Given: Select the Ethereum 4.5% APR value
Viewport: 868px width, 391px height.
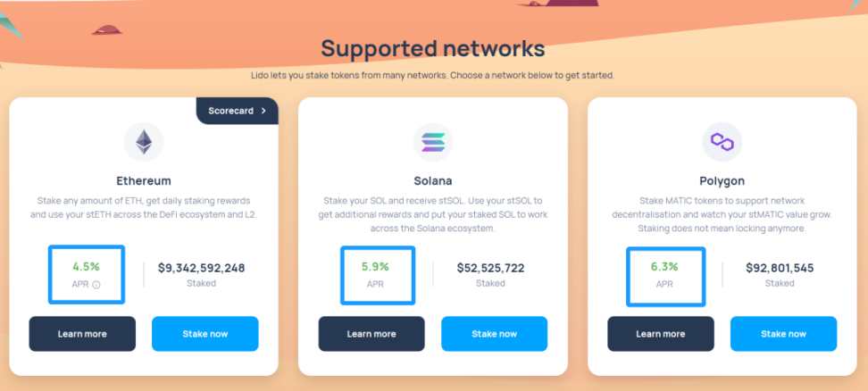Looking at the screenshot, I should click(86, 266).
